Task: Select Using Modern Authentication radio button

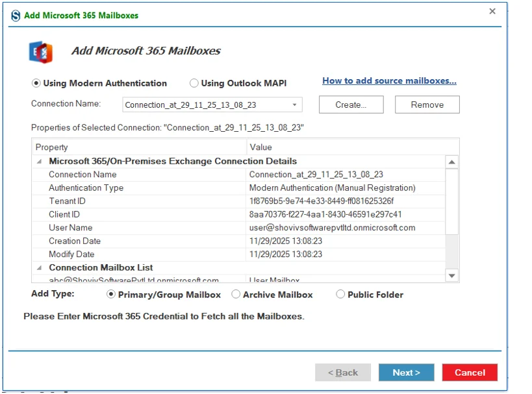Action: pos(36,83)
